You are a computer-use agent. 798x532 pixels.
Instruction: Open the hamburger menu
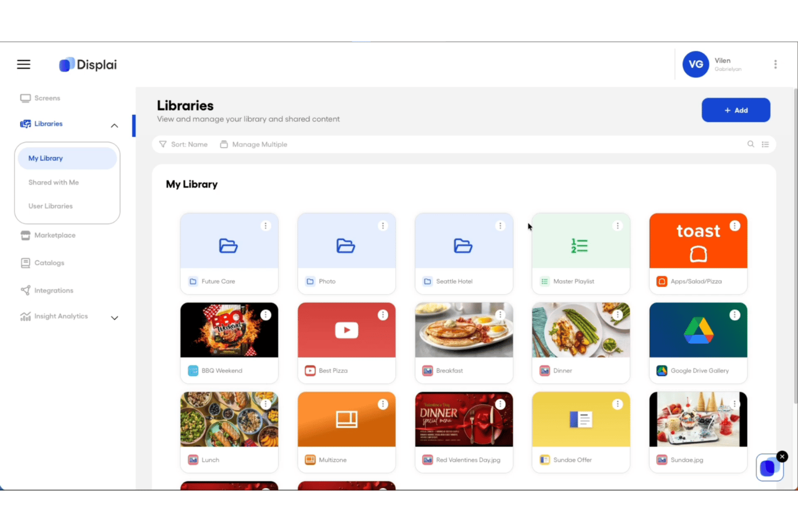(24, 65)
